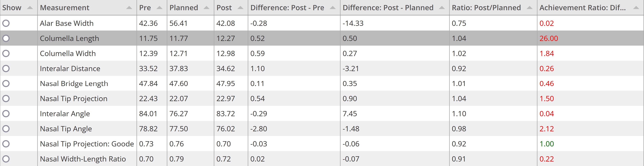Click the Planned column header label
The width and height of the screenshot is (644, 166).
pyautogui.click(x=184, y=8)
